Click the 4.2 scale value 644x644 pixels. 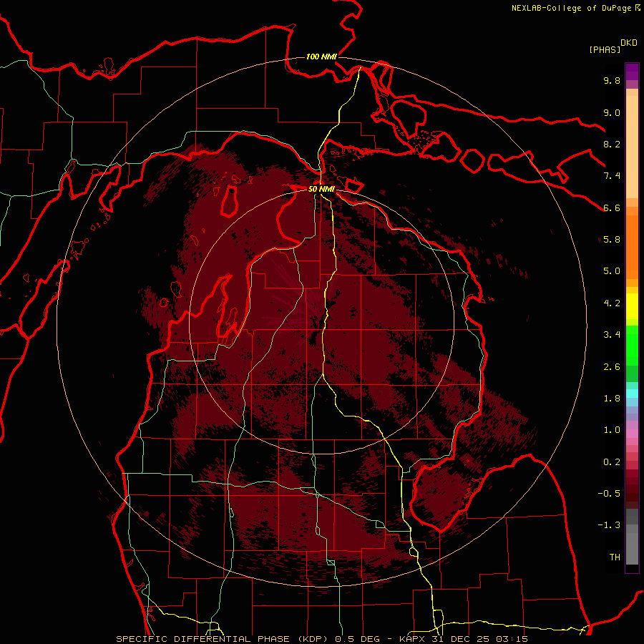pyautogui.click(x=612, y=303)
